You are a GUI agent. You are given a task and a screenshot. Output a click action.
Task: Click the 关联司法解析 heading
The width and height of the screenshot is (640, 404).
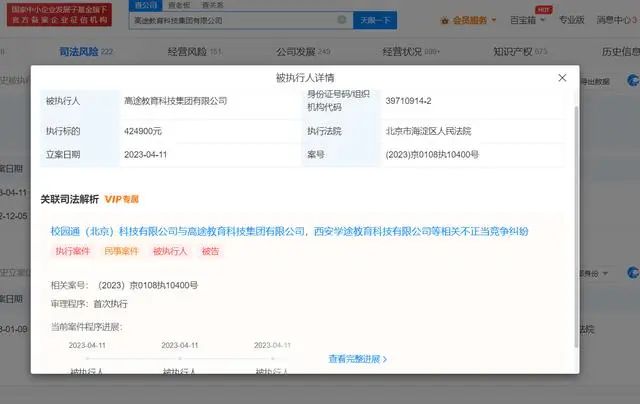(69, 199)
